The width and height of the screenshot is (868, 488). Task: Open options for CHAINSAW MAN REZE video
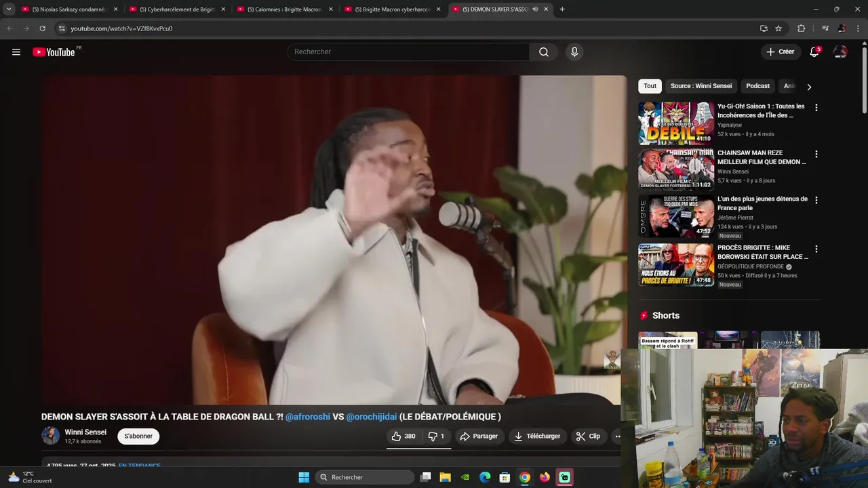(x=816, y=154)
